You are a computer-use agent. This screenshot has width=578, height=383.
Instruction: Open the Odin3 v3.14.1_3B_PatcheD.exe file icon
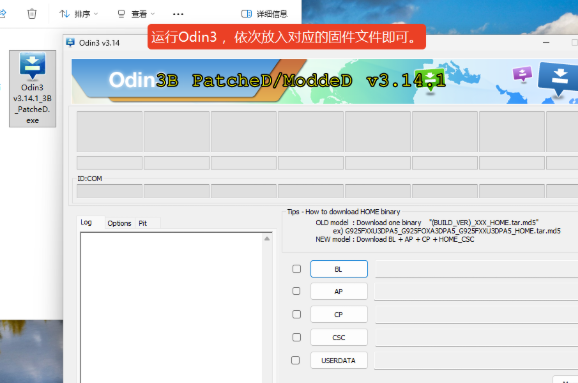pos(32,88)
